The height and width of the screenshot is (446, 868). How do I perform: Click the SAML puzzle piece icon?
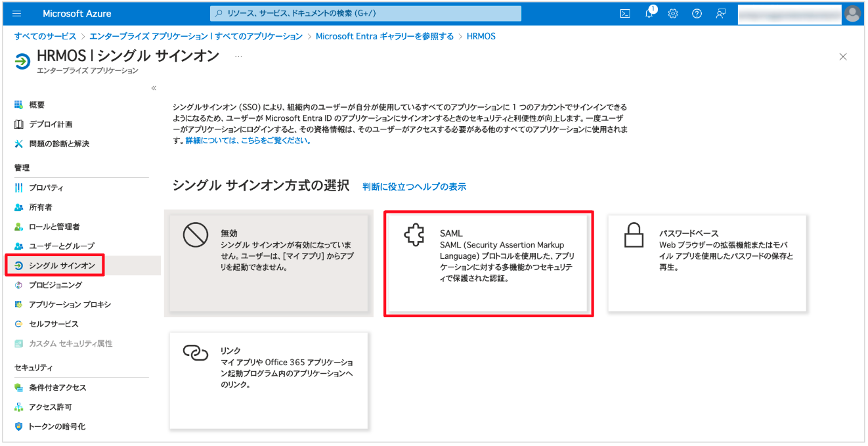414,235
